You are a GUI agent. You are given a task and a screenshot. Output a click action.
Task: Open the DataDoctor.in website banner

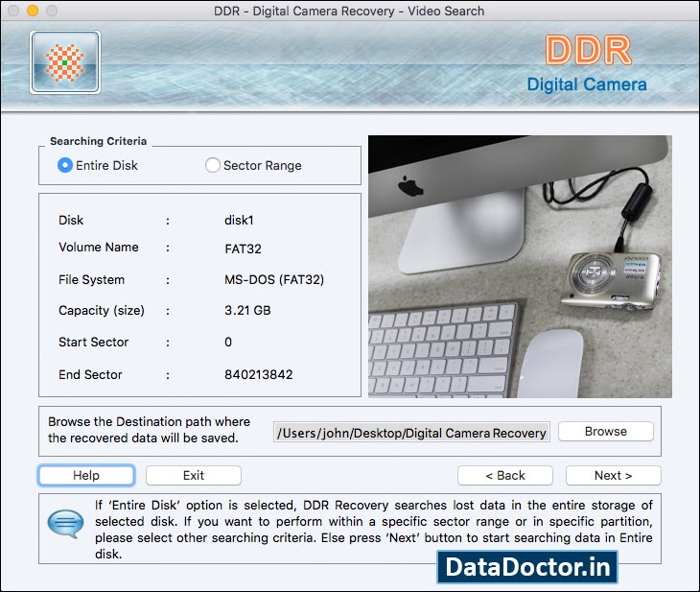tap(527, 567)
